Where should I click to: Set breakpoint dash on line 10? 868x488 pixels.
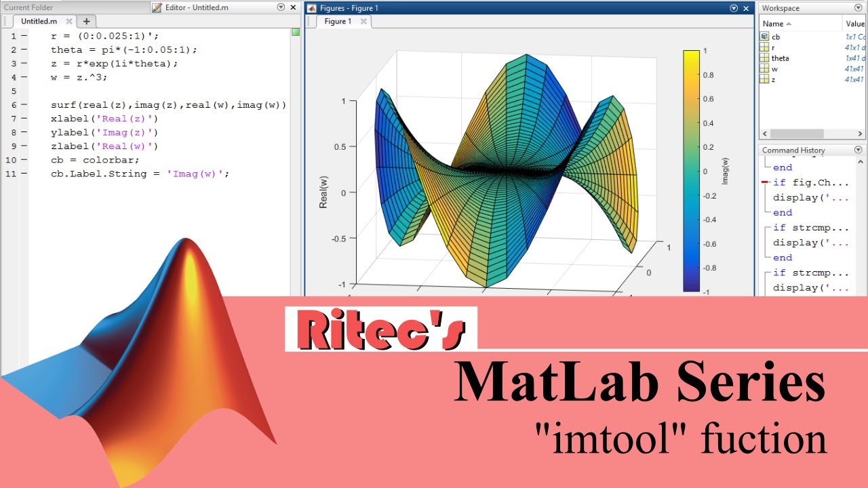24,160
